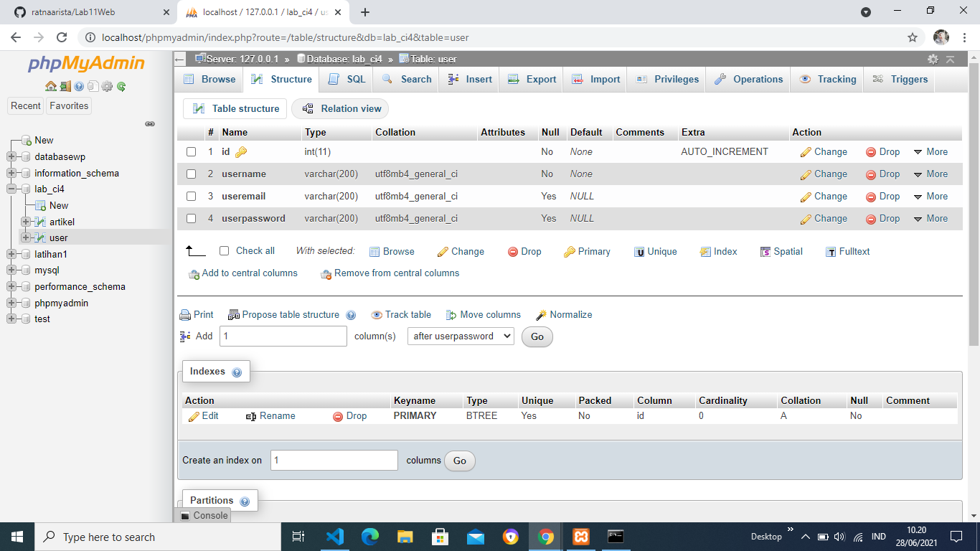Open the Console panel at the bottom

point(203,515)
